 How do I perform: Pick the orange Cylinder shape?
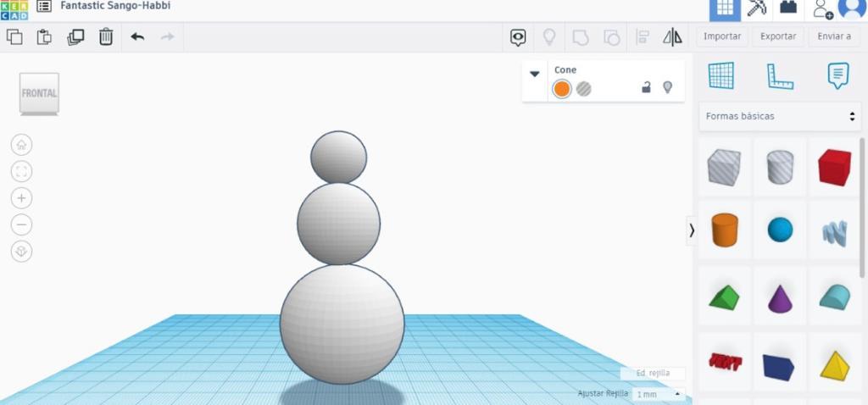(x=725, y=230)
